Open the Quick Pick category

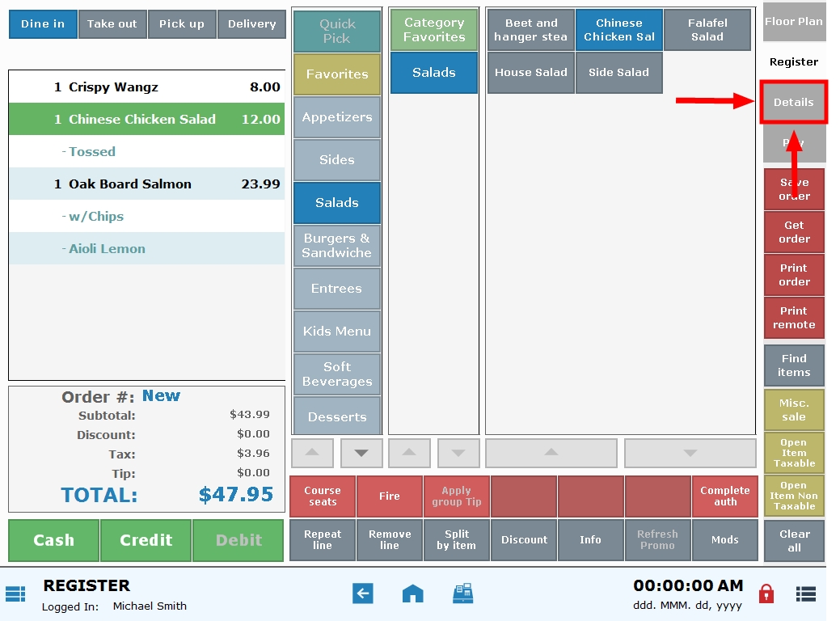tap(337, 31)
